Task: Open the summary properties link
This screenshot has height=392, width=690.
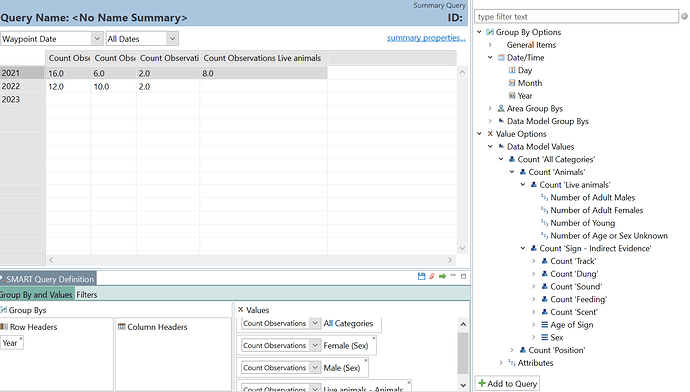Action: click(x=426, y=38)
